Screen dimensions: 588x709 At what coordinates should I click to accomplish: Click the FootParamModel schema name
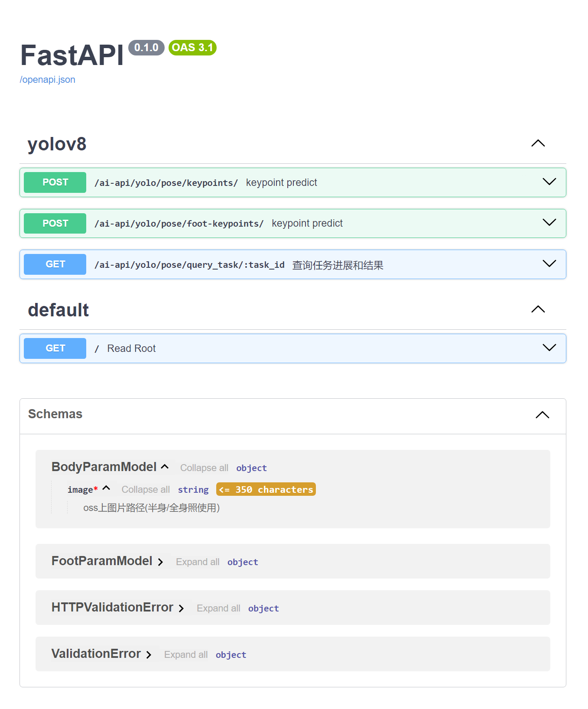(x=102, y=561)
